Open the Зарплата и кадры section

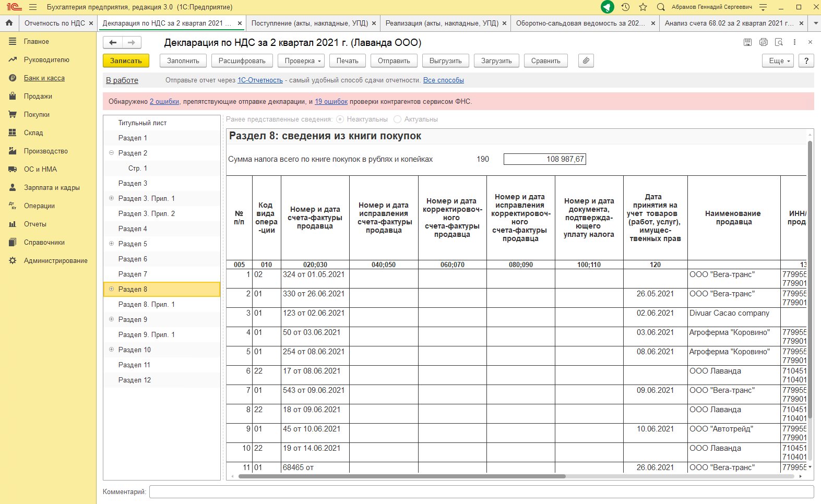coord(52,188)
